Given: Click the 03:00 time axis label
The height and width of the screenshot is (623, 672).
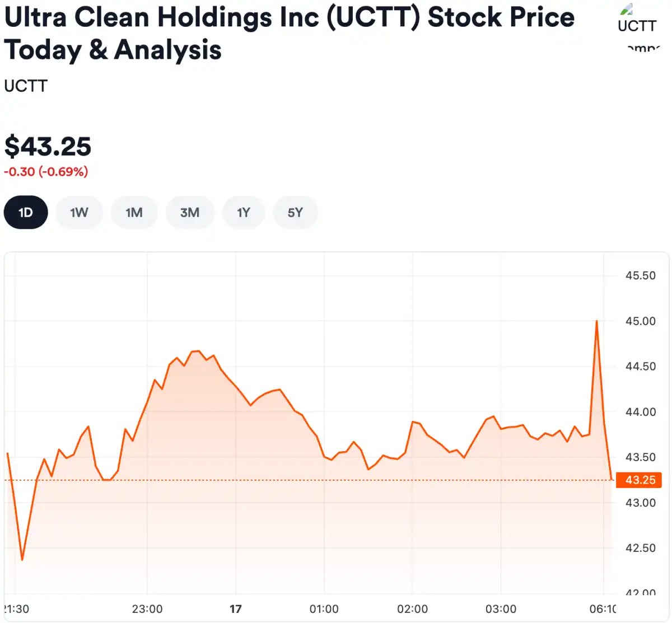Looking at the screenshot, I should pyautogui.click(x=501, y=609).
